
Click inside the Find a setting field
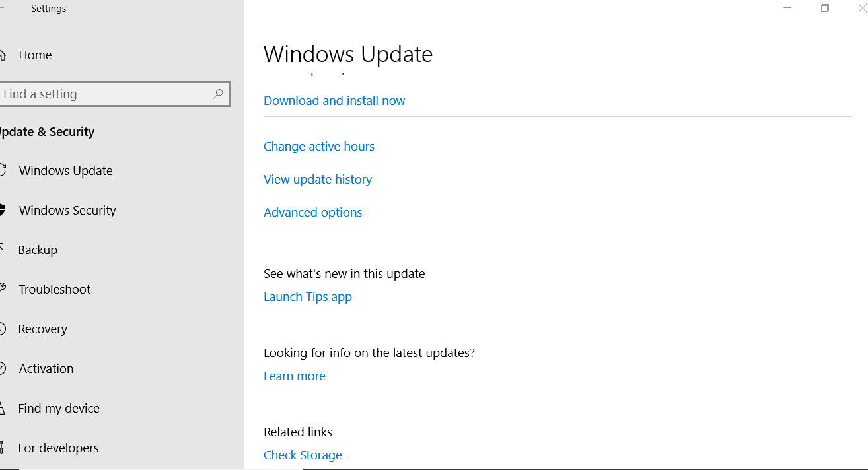[x=99, y=94]
